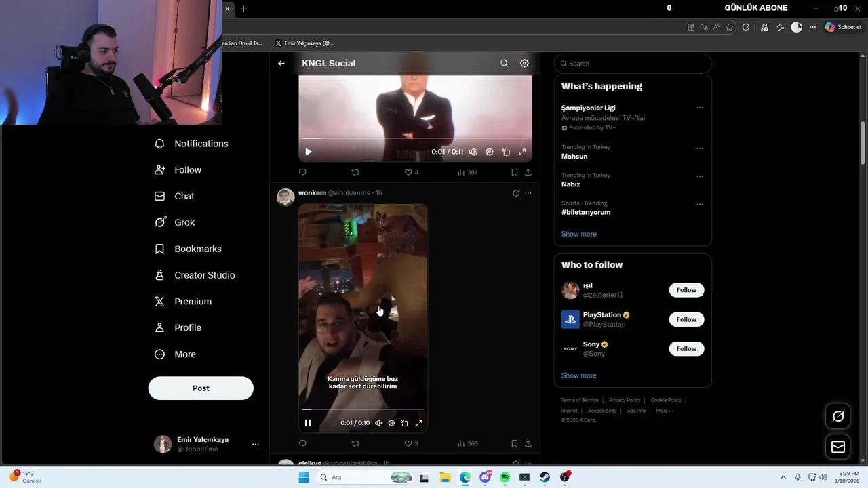Open account options next to Emir Yalçınkaya
This screenshot has width=868, height=488.
click(x=256, y=445)
